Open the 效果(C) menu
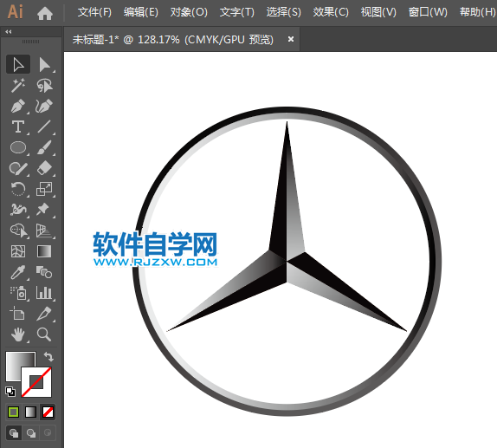Image resolution: width=497 pixels, height=448 pixels. 331,12
